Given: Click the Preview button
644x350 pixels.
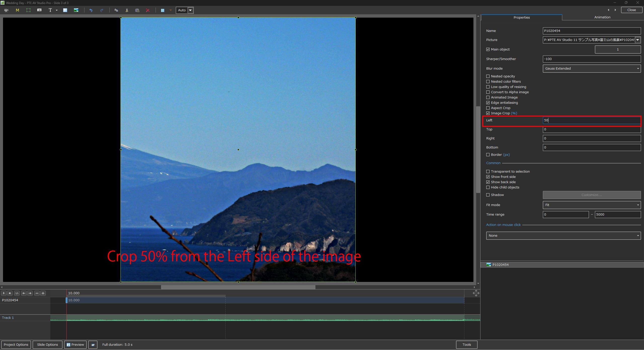Looking at the screenshot, I should (75, 345).
